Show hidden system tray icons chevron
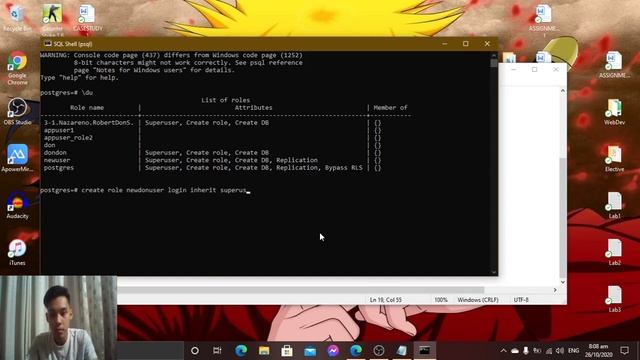 [503, 351]
